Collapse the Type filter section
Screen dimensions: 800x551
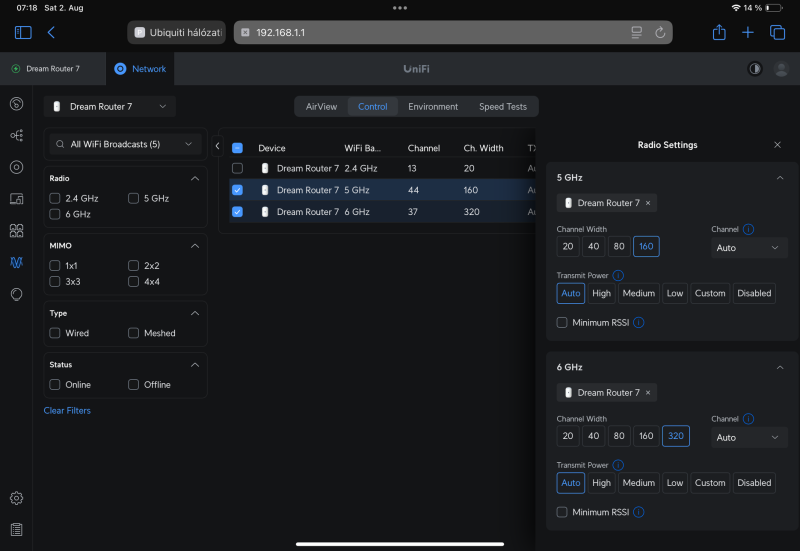point(195,313)
